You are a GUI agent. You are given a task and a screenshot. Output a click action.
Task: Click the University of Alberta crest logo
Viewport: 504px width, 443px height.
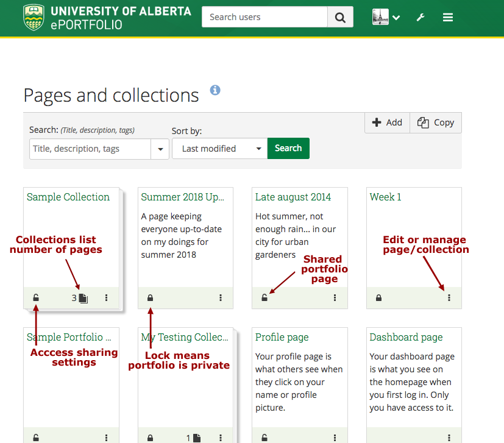34,18
